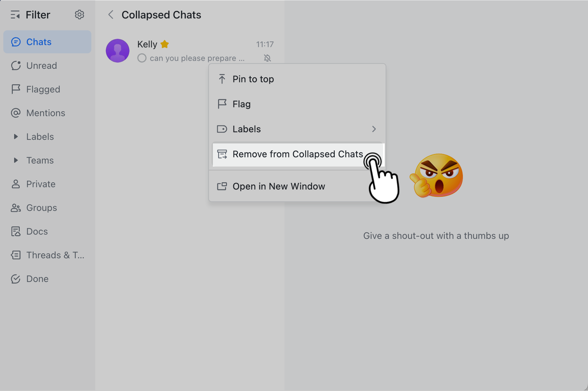Open the Filter icon at top of sidebar
588x391 pixels.
coord(15,14)
